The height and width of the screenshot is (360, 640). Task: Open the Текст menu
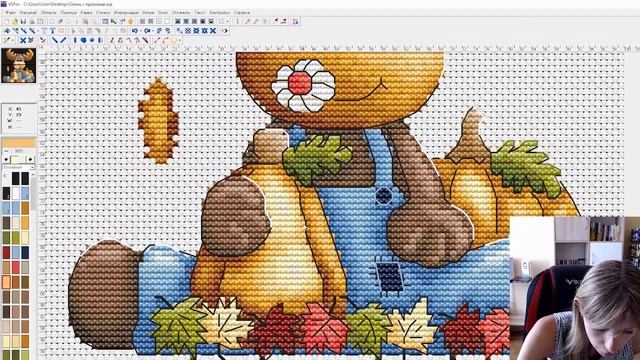200,13
